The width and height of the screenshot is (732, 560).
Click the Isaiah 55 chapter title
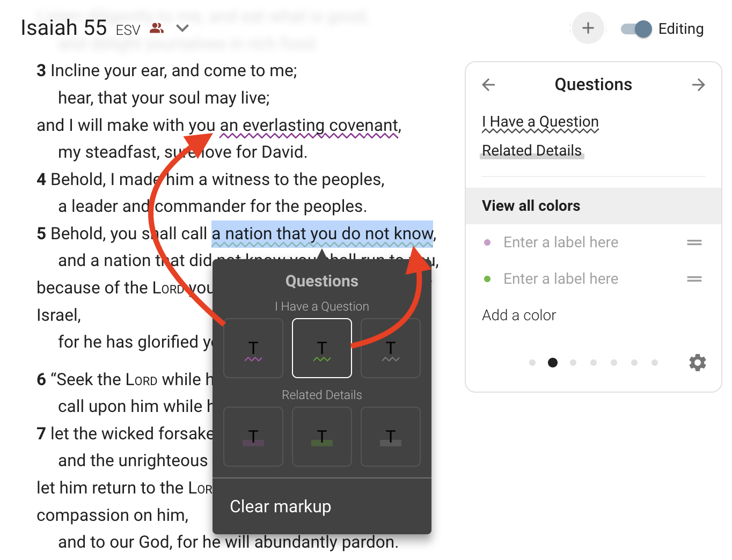tap(64, 27)
